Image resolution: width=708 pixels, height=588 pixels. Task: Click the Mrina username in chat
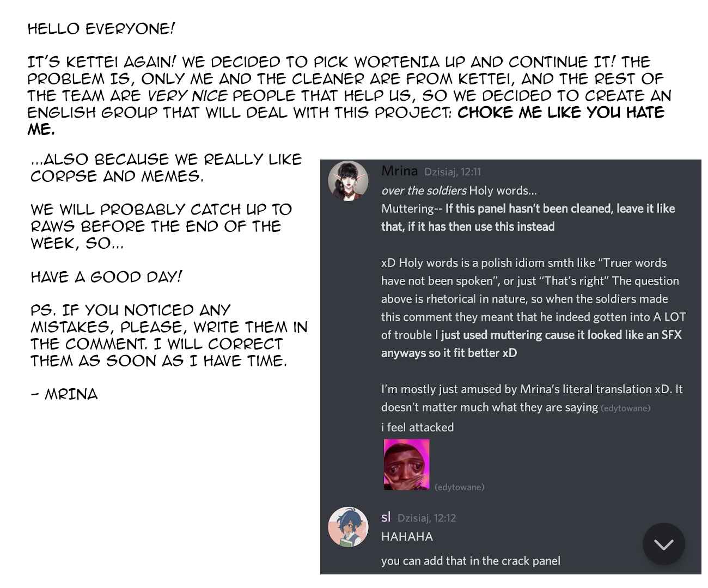tap(399, 171)
